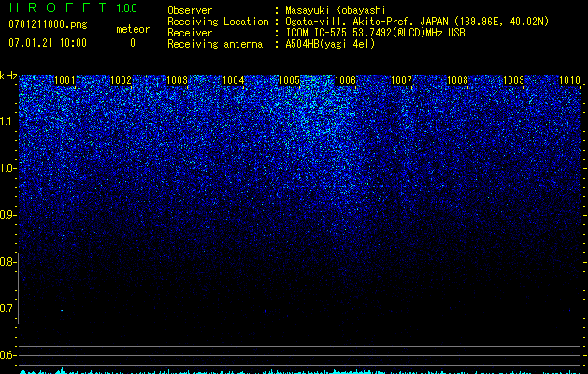588x374 pixels.
Task: Click the 1005 time marker
Action: pyautogui.click(x=290, y=80)
